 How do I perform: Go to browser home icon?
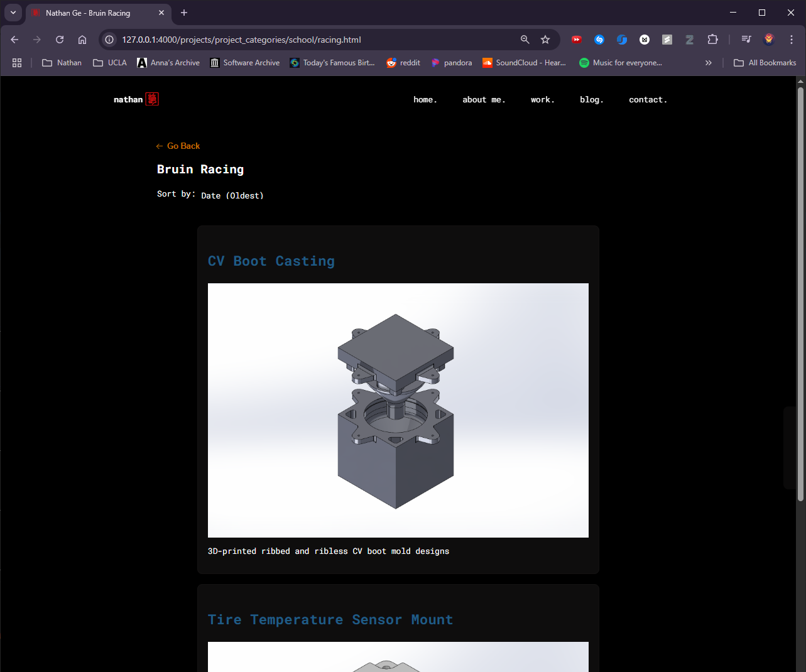(x=82, y=40)
